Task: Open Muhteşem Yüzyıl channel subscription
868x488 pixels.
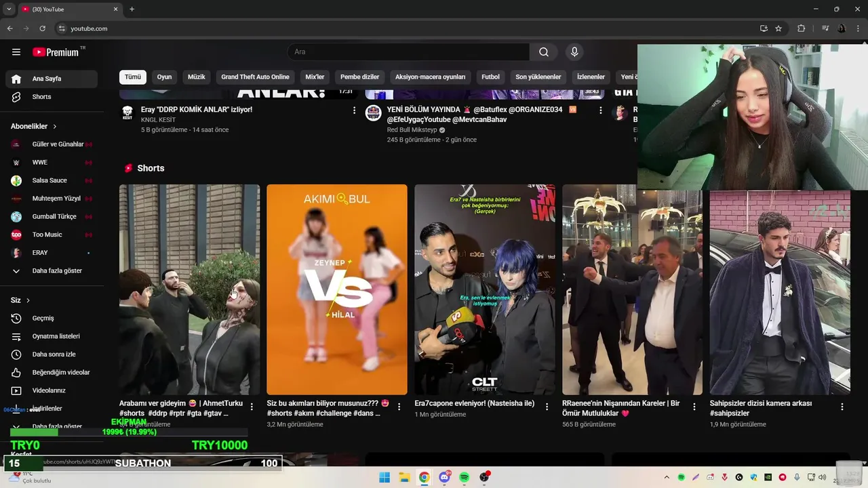Action: coord(52,199)
